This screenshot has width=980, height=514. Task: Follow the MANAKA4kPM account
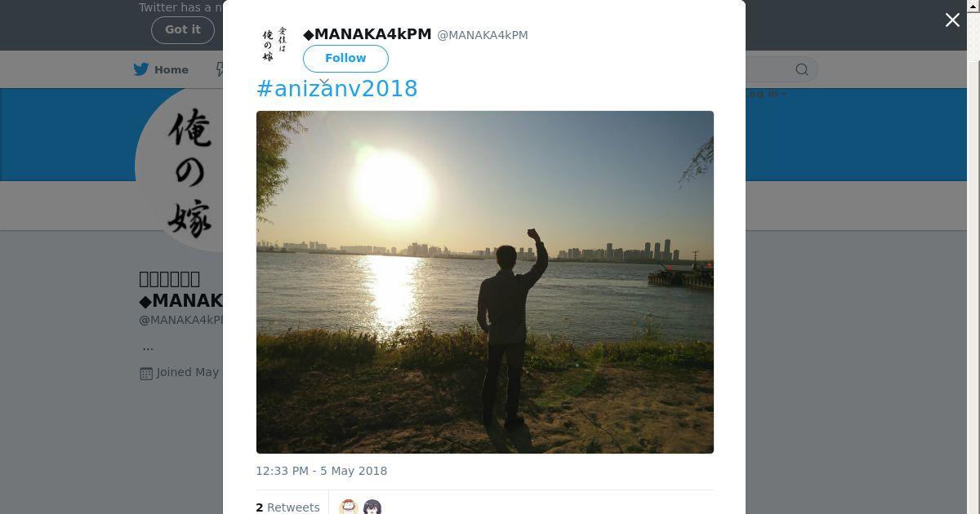coord(345,59)
